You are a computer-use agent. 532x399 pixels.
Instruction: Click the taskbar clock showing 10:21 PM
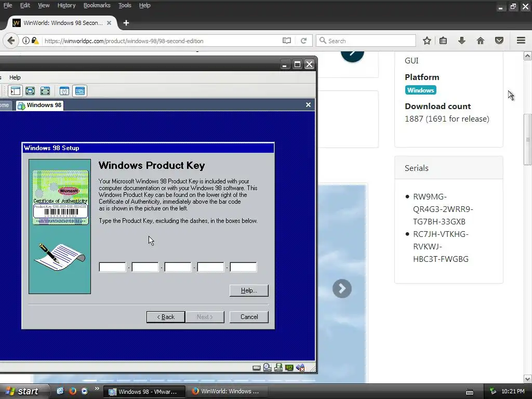pyautogui.click(x=513, y=391)
